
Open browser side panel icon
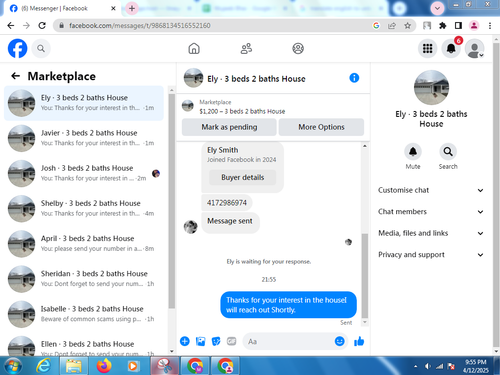click(458, 25)
